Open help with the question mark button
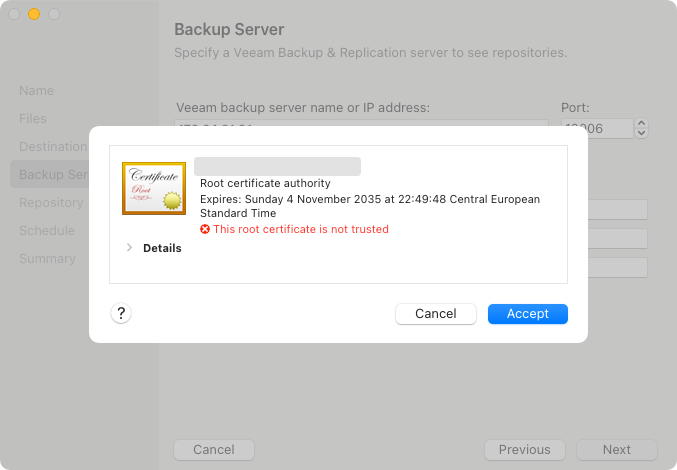 coord(121,314)
